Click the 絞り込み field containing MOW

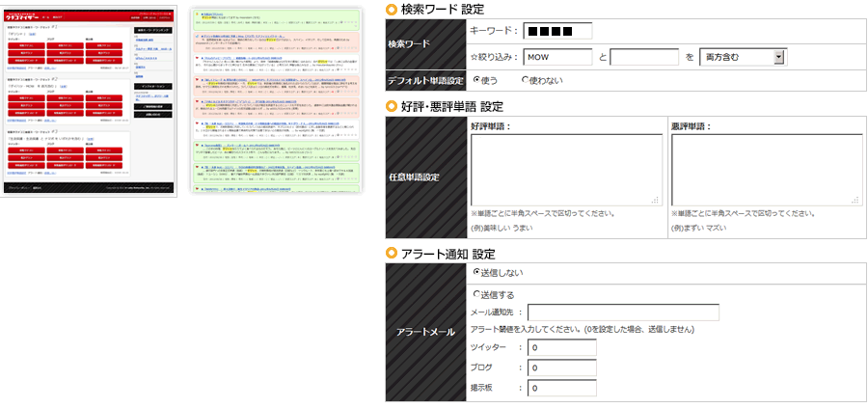click(558, 58)
